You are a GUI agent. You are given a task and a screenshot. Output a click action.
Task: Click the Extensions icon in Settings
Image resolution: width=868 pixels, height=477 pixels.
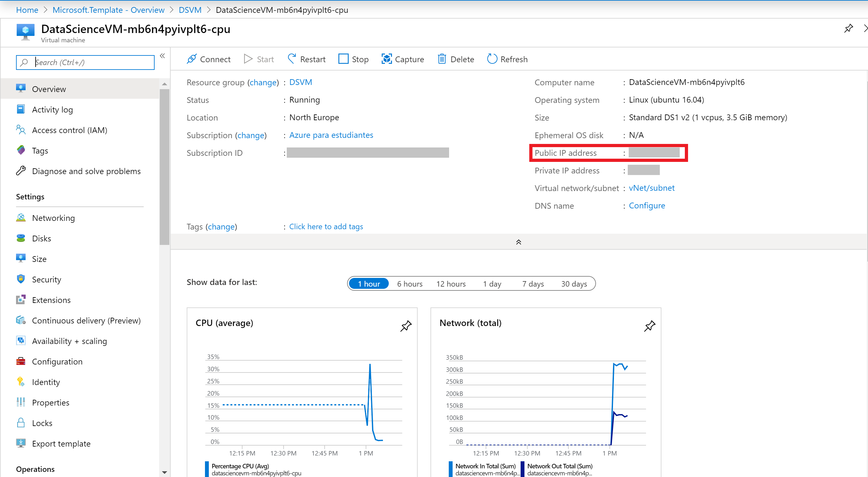tap(21, 300)
